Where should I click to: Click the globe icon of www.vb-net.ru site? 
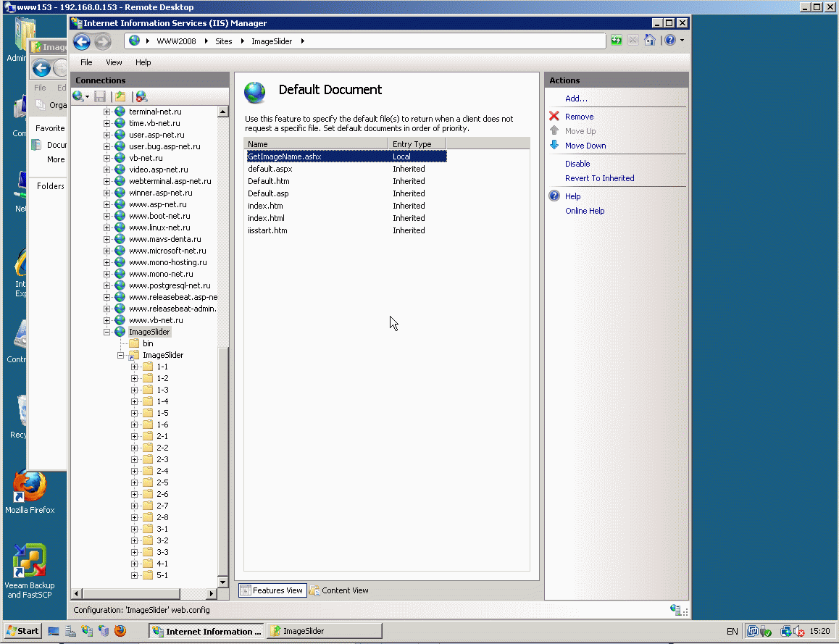120,320
